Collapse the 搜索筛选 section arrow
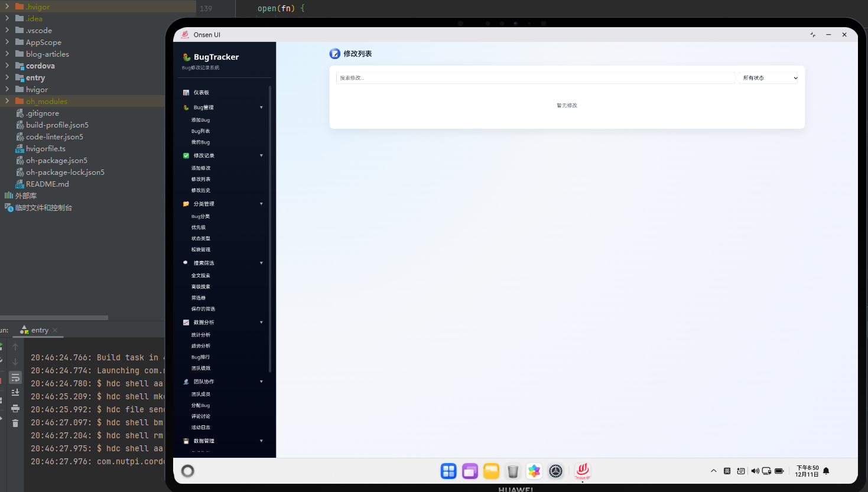Viewport: 868px width, 492px height. coord(261,263)
